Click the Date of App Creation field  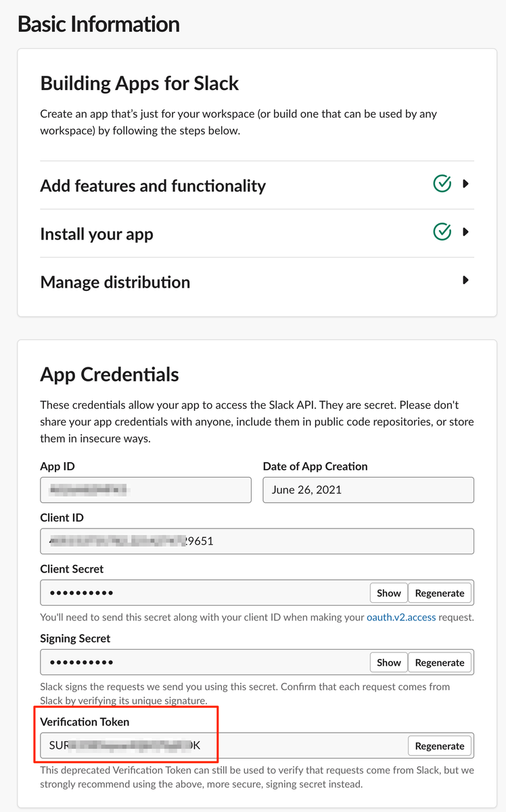pos(368,490)
